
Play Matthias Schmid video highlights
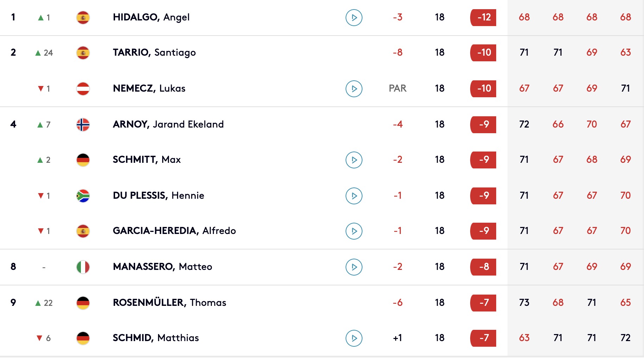pos(354,338)
